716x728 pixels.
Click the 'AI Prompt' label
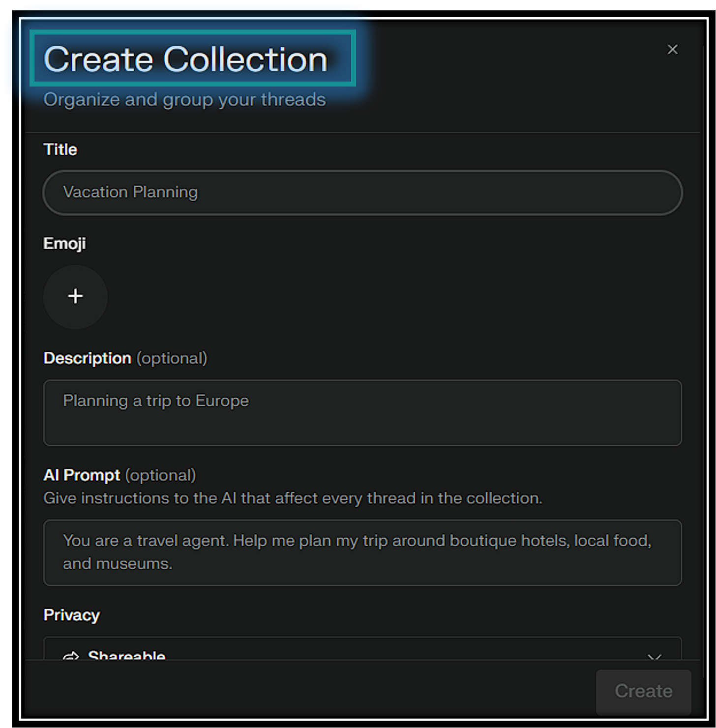point(82,475)
